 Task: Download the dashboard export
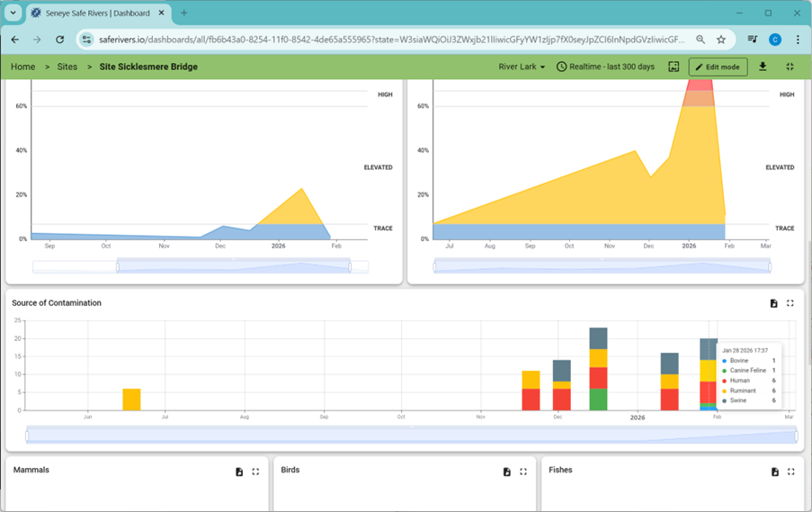(x=763, y=67)
